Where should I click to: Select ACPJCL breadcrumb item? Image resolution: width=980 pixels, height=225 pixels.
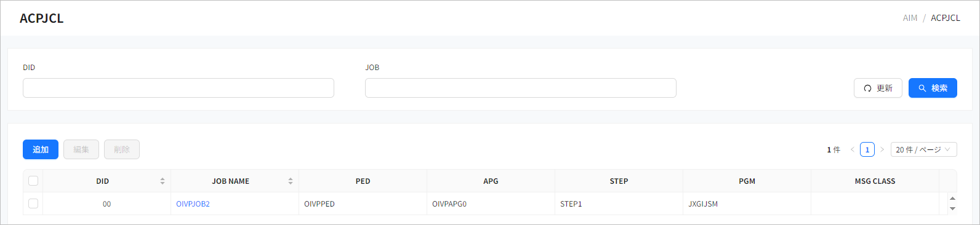[x=945, y=18]
